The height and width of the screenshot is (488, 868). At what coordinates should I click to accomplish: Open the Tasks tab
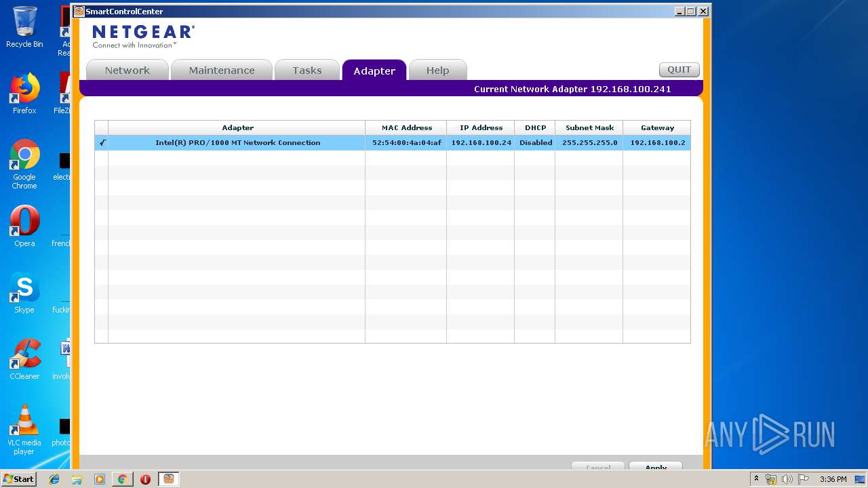[x=307, y=70]
